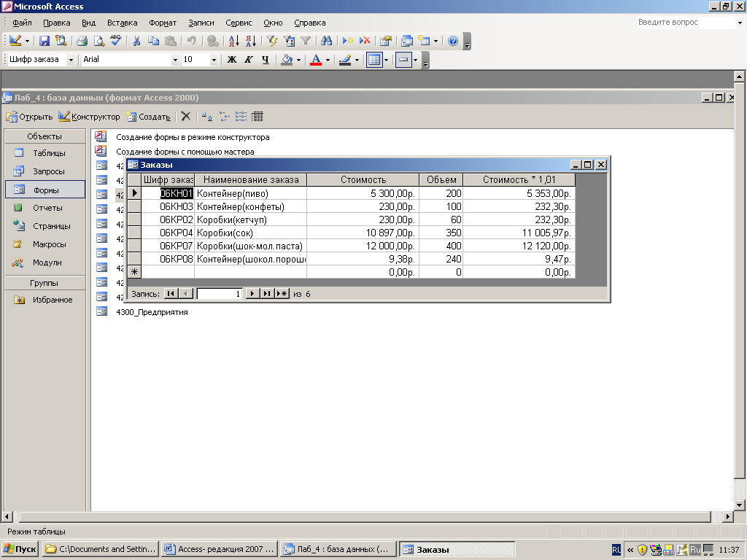The width and height of the screenshot is (747, 560).
Task: Select Запросы in Объекты panel
Action: coord(45,171)
